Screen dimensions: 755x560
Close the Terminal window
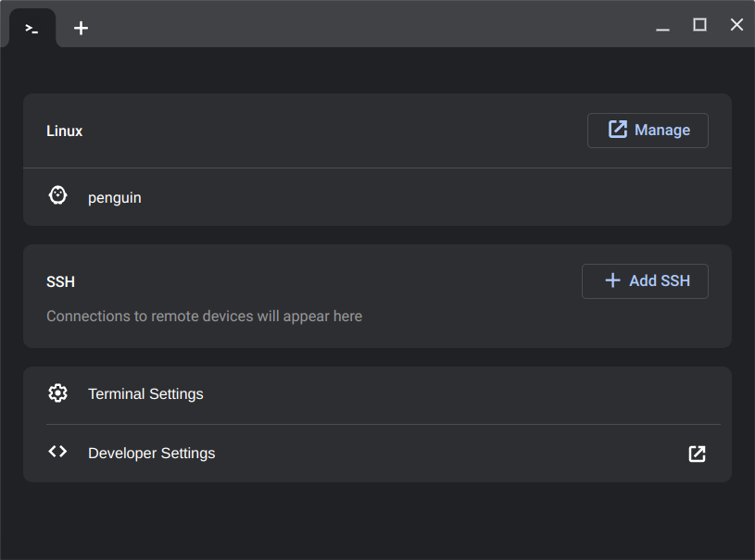(x=736, y=25)
